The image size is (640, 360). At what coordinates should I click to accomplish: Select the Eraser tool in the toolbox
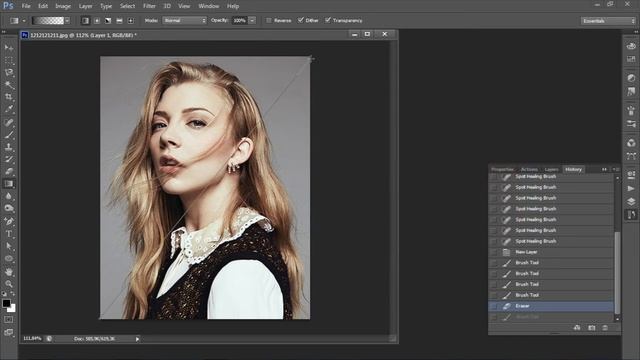click(9, 171)
